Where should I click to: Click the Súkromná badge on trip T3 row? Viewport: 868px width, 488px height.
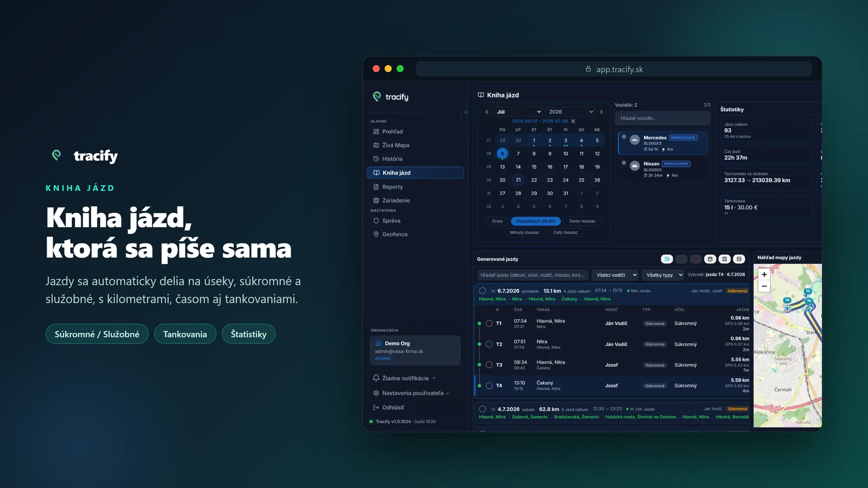pyautogui.click(x=655, y=365)
